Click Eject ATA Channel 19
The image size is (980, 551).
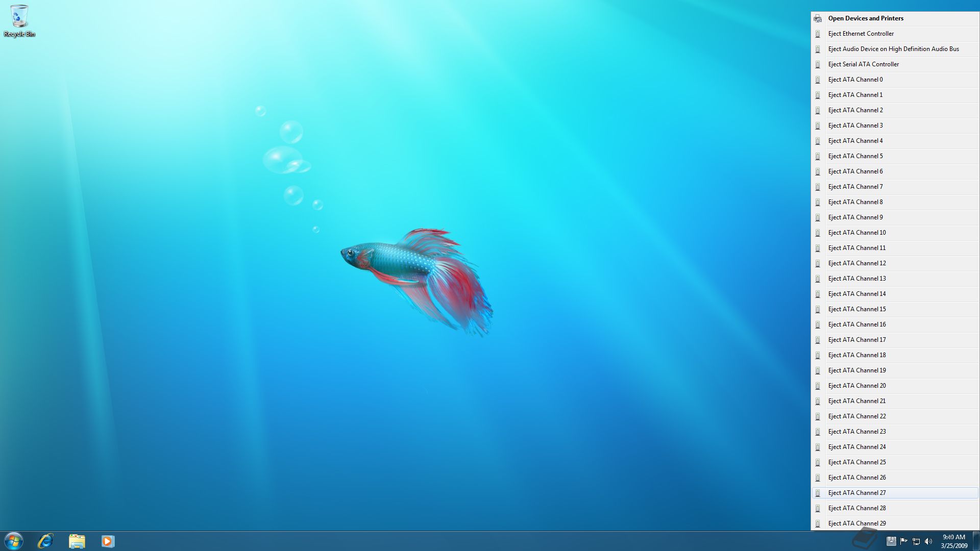pos(895,370)
